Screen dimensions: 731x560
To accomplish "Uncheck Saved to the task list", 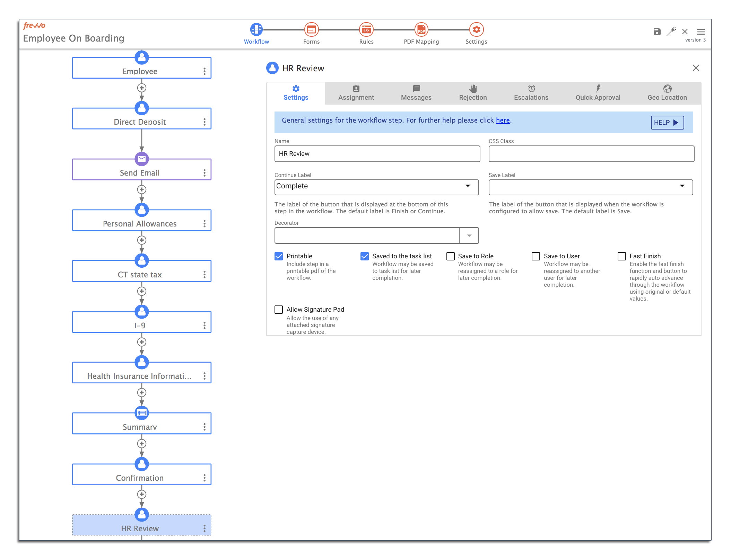I will [365, 256].
